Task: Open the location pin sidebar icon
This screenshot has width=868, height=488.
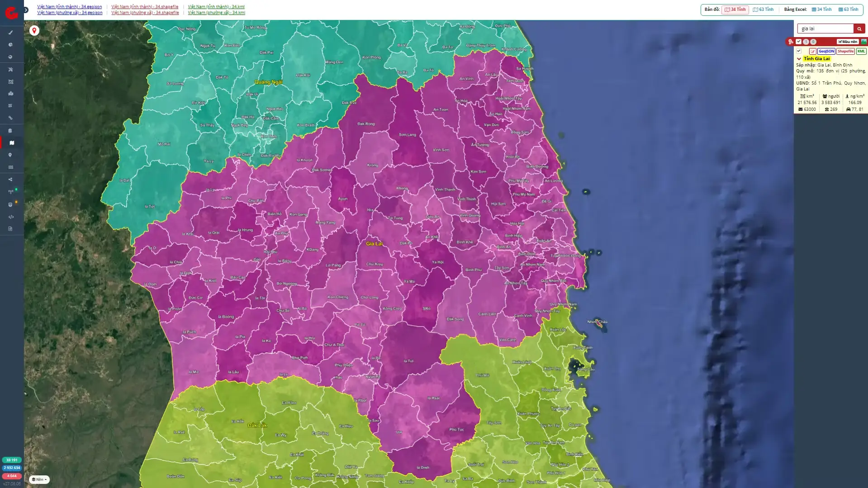Action: tap(10, 155)
